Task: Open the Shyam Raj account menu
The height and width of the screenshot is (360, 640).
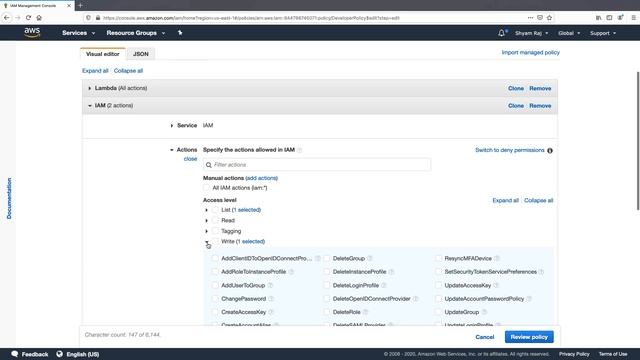Action: [531, 33]
